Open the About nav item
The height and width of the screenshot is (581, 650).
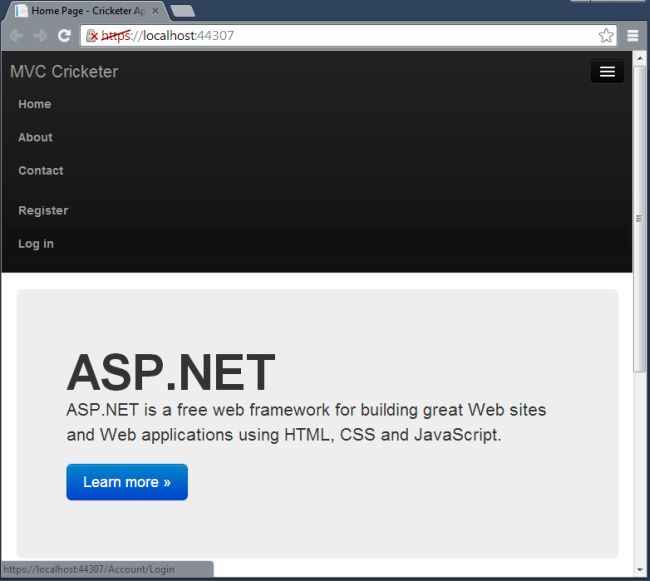coord(35,137)
